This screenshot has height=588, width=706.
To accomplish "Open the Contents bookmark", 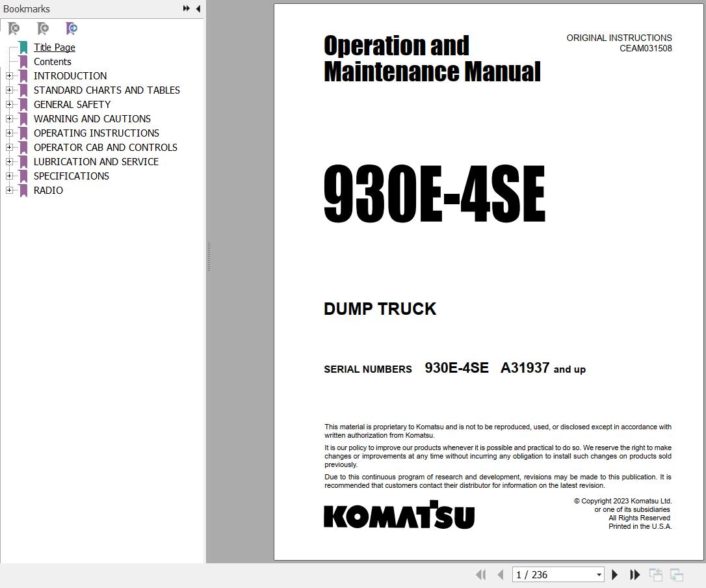I will pyautogui.click(x=52, y=62).
